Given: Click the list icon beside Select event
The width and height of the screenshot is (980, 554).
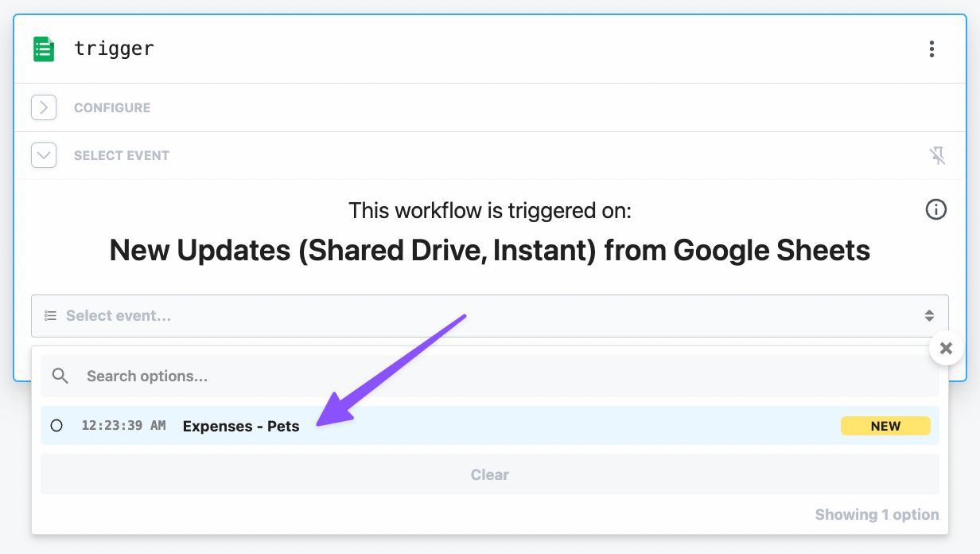Looking at the screenshot, I should [50, 316].
